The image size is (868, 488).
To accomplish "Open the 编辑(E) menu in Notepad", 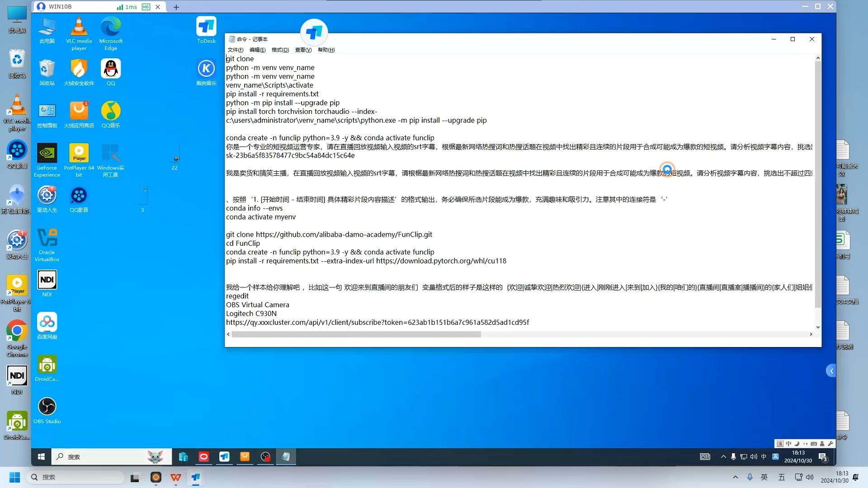I will click(257, 50).
